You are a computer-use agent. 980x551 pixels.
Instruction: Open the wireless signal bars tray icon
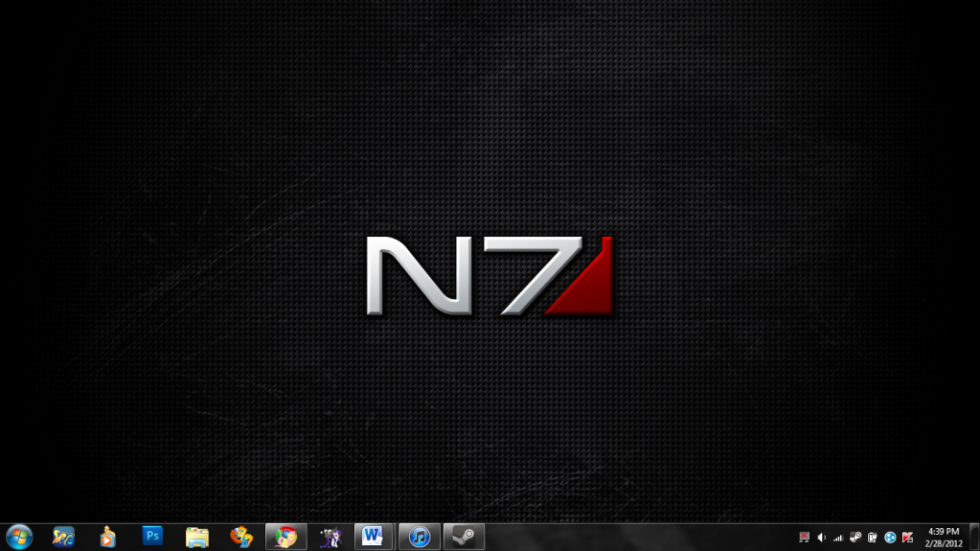click(838, 538)
